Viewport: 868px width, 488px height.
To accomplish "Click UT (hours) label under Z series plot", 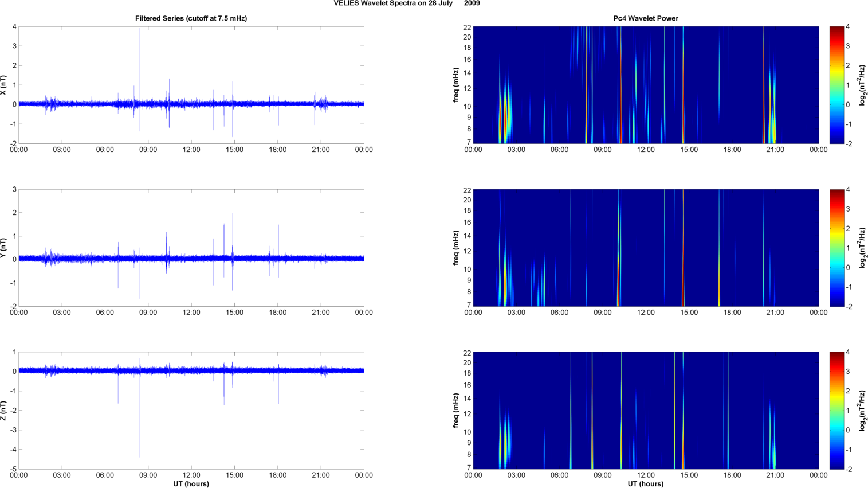I will click(x=191, y=484).
